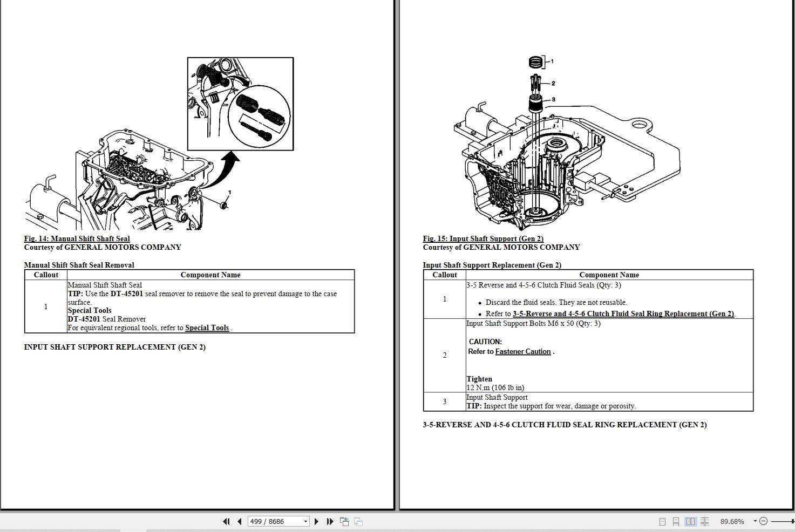
Task: Go to the first page
Action: pos(227,521)
